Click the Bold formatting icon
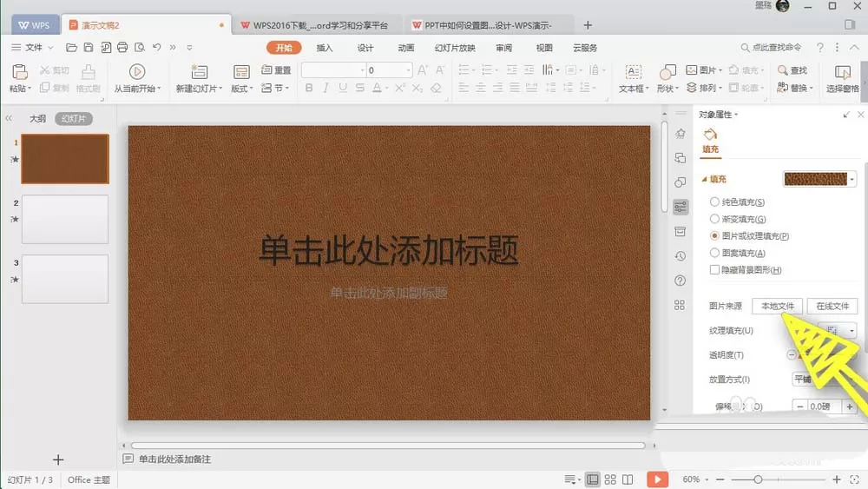 [309, 88]
